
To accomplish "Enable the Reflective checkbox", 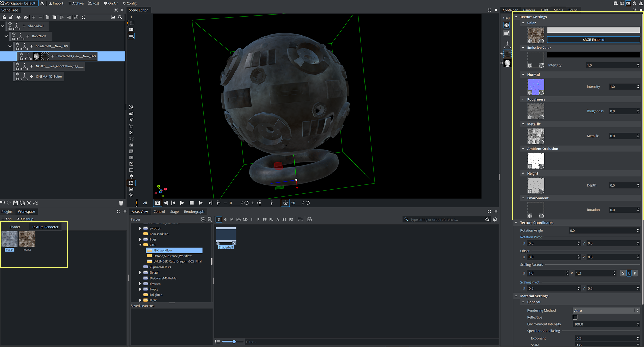I will (575, 317).
